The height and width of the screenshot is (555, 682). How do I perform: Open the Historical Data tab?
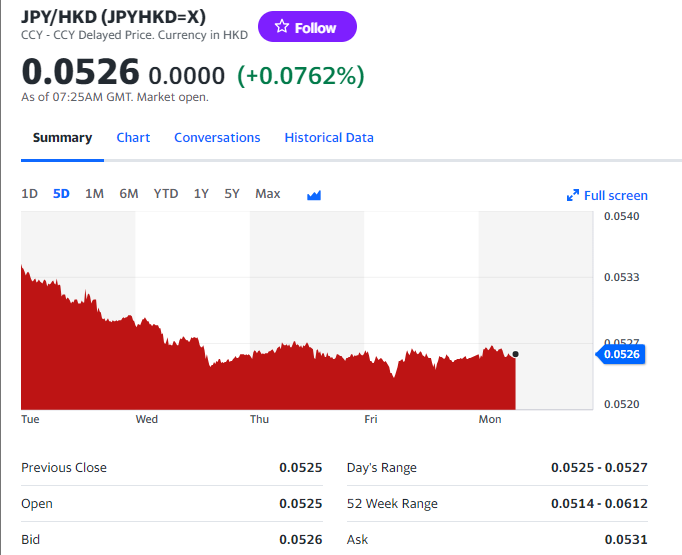point(329,138)
